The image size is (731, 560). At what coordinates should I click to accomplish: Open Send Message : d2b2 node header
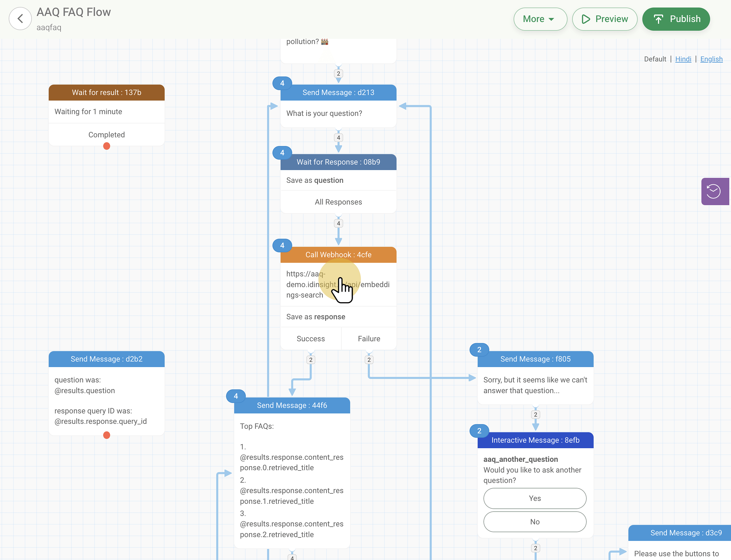107,359
